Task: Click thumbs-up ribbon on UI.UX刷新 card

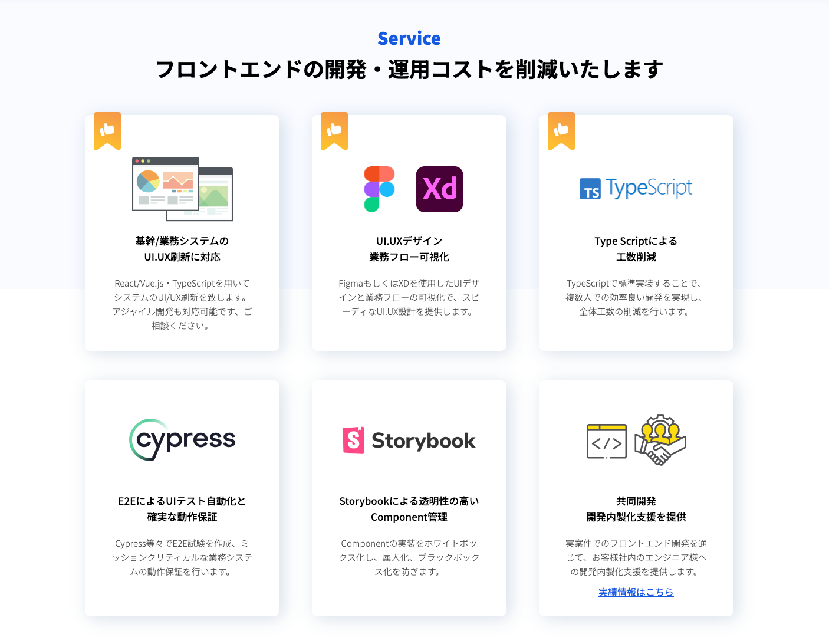Action: point(107,131)
